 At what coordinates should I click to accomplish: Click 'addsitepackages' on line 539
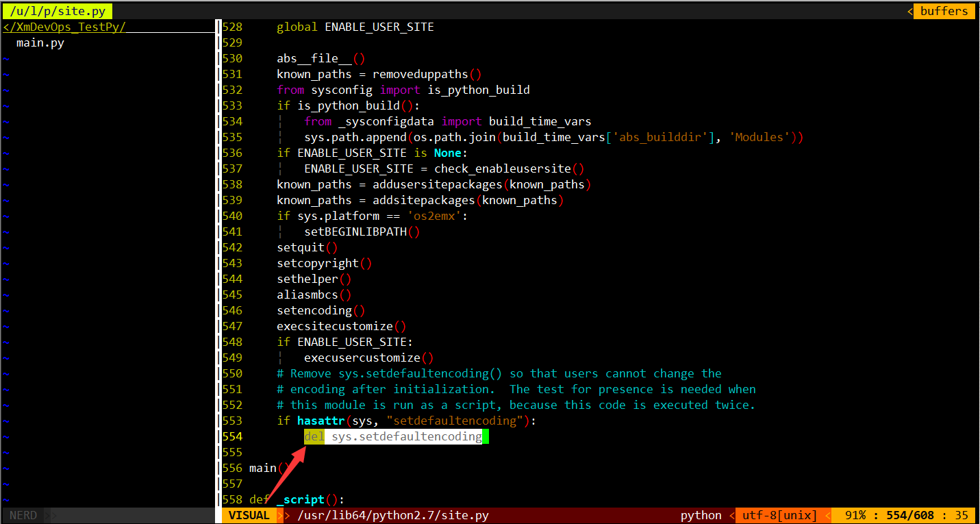point(424,200)
